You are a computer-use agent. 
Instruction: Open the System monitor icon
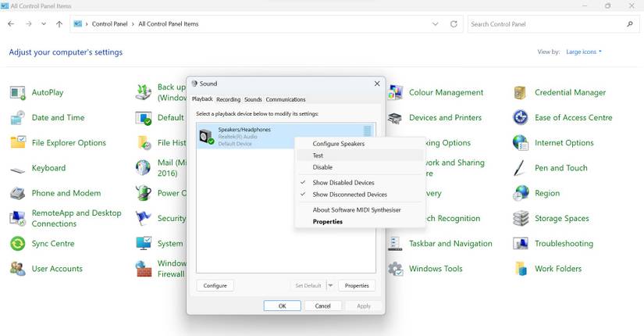pyautogui.click(x=144, y=244)
